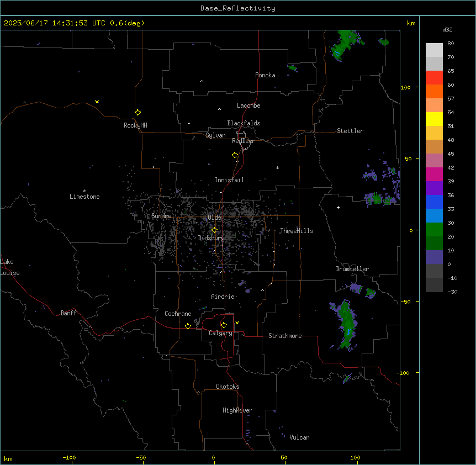476x465 pixels.
Task: Click the green radar echo at top right corner
Action: (x=346, y=44)
